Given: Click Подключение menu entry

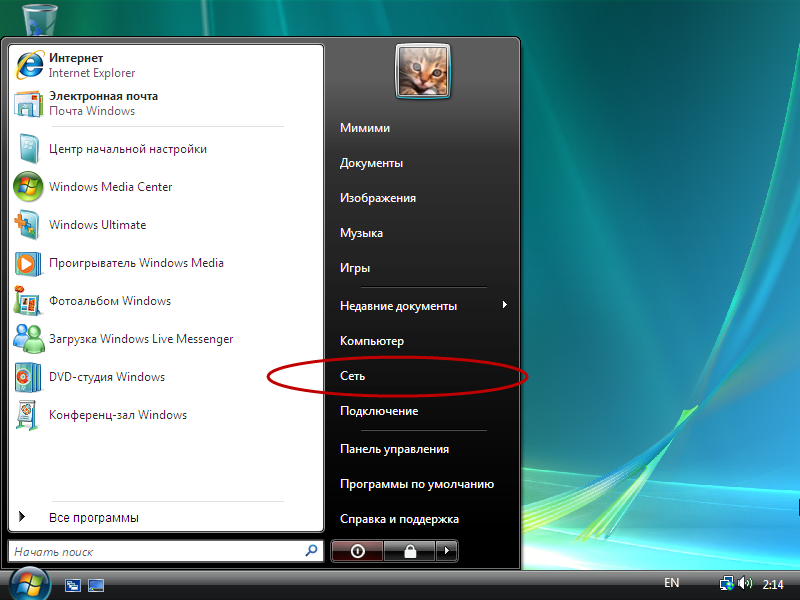Looking at the screenshot, I should click(379, 411).
